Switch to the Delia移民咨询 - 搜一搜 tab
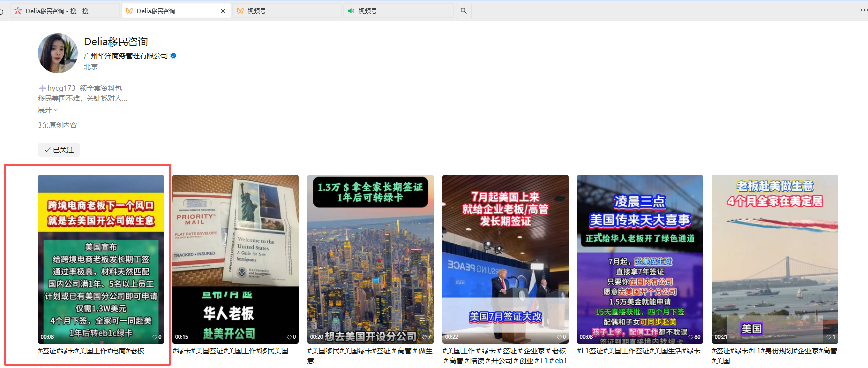 (x=65, y=11)
